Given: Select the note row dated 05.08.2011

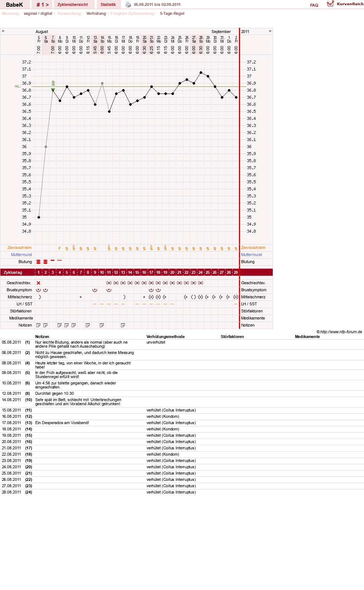Looking at the screenshot, I should (182, 344).
